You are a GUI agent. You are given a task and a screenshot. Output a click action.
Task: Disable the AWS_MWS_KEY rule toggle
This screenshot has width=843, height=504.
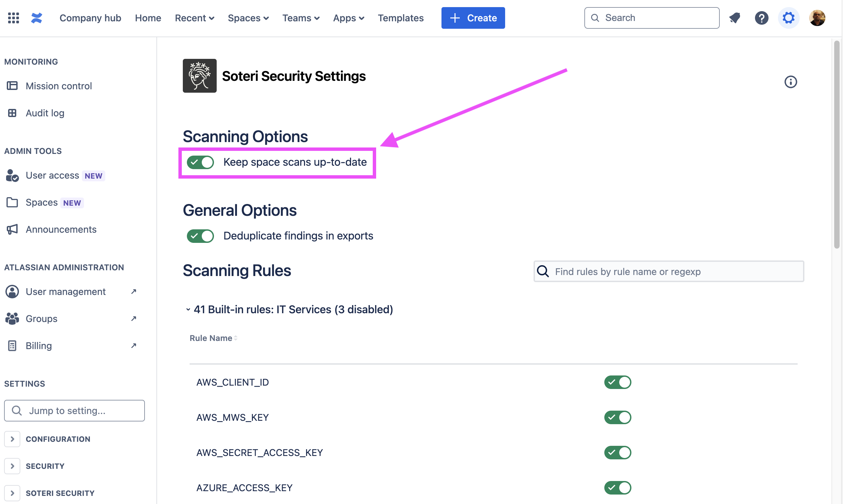[x=618, y=417]
